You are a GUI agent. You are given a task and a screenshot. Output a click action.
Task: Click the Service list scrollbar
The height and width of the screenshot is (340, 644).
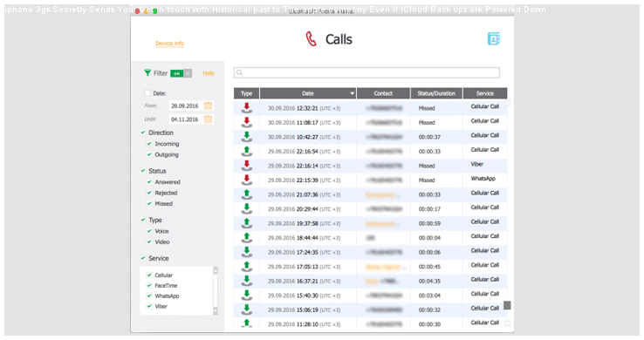click(x=216, y=290)
